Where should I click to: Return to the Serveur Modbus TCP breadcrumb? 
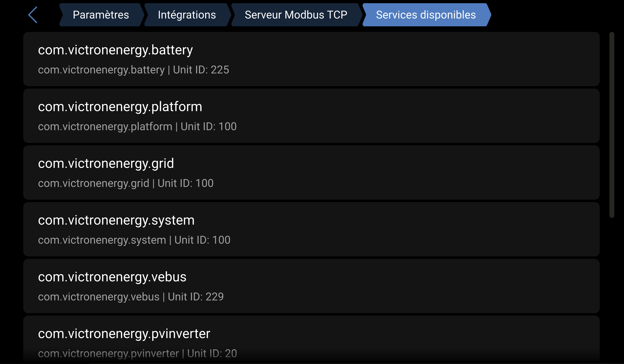pos(296,15)
